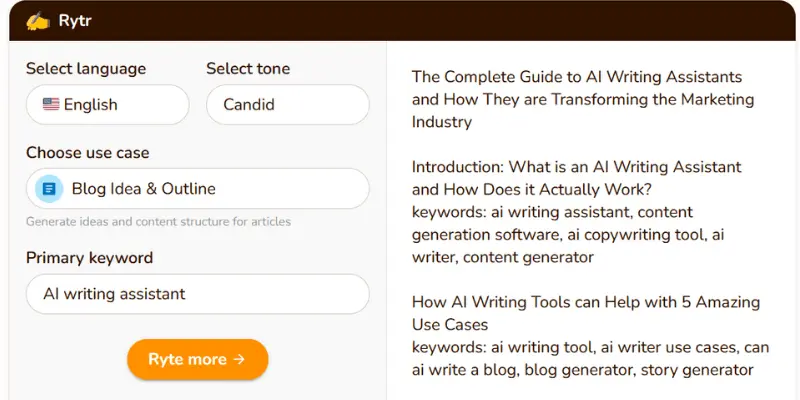Screen dimensions: 800x400
Task: Click the Rytr writing hand logo icon
Action: (38, 21)
